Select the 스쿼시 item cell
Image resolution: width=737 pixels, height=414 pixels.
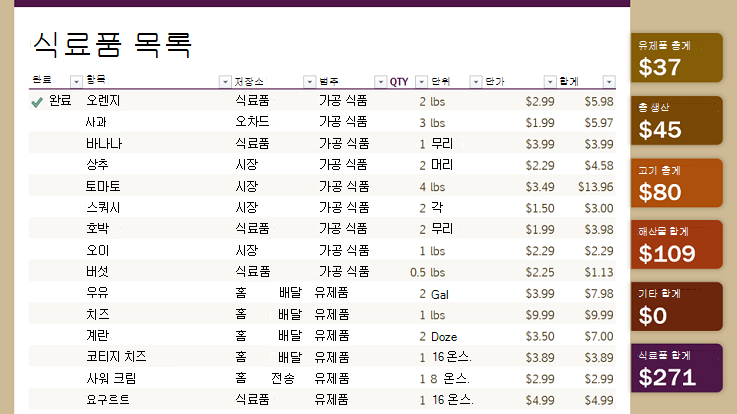[x=103, y=207]
